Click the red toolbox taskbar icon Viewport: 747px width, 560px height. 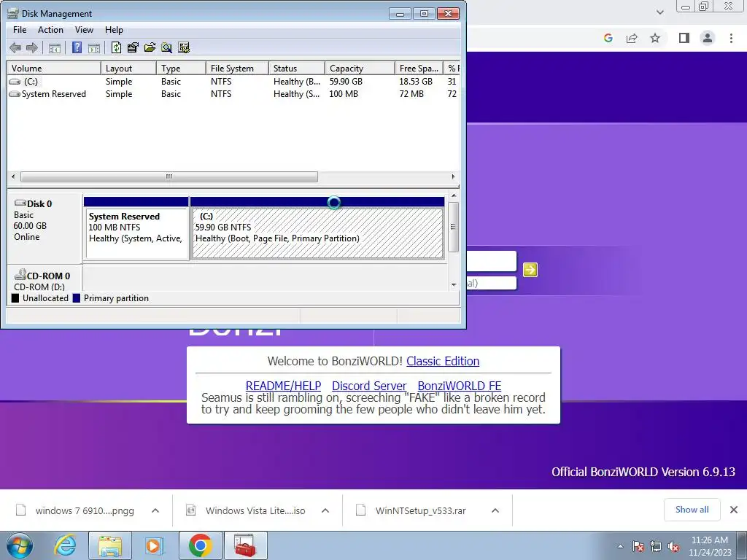coord(245,545)
